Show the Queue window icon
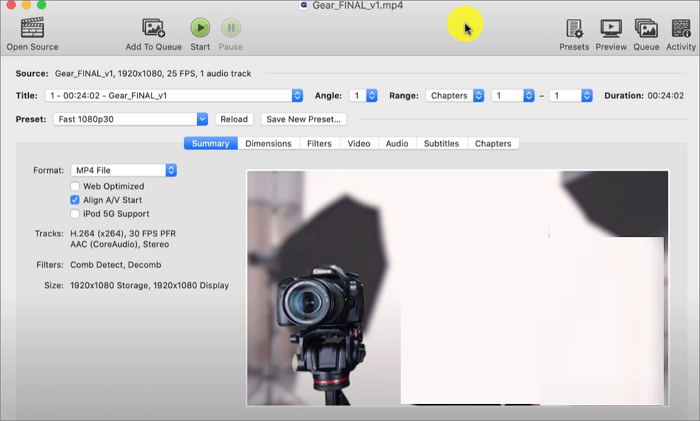Viewport: 700px width, 421px height. click(x=646, y=28)
